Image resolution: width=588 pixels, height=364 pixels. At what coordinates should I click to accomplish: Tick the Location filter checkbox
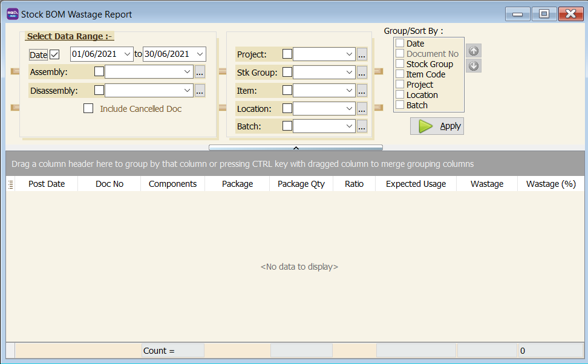pyautogui.click(x=287, y=109)
